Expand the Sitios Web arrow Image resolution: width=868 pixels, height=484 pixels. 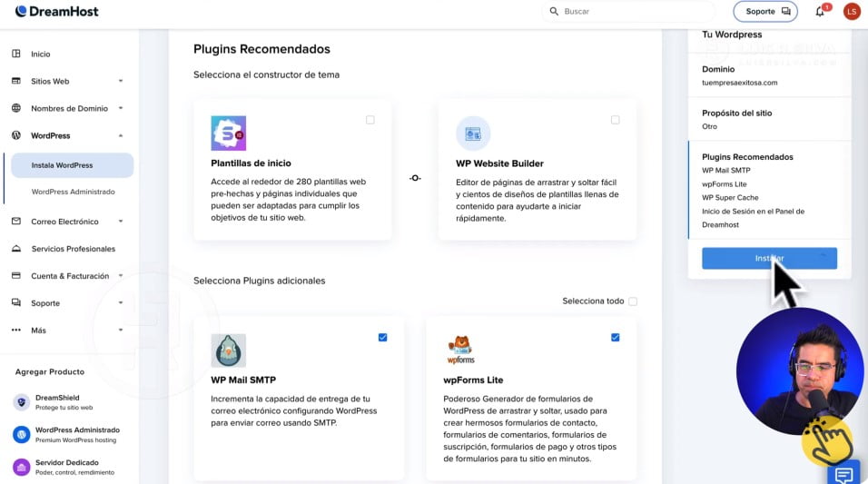point(121,81)
